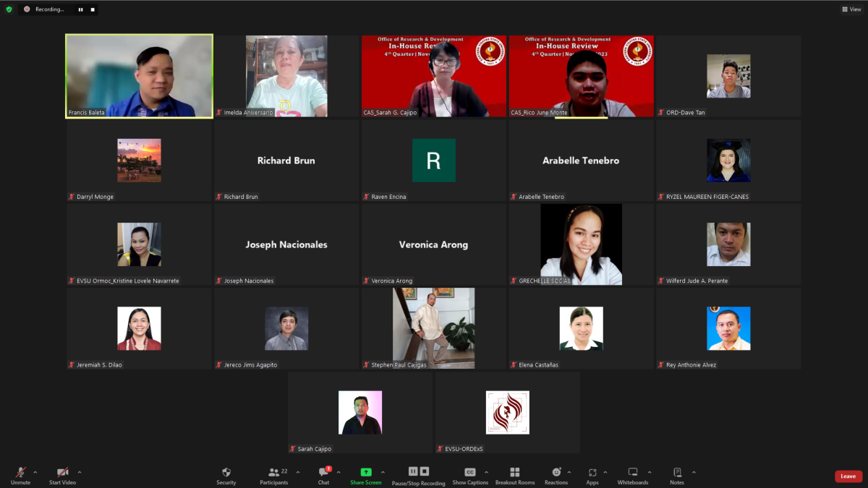Screen dimensions: 868x488
Task: Open the Security shield icon
Action: (x=226, y=472)
